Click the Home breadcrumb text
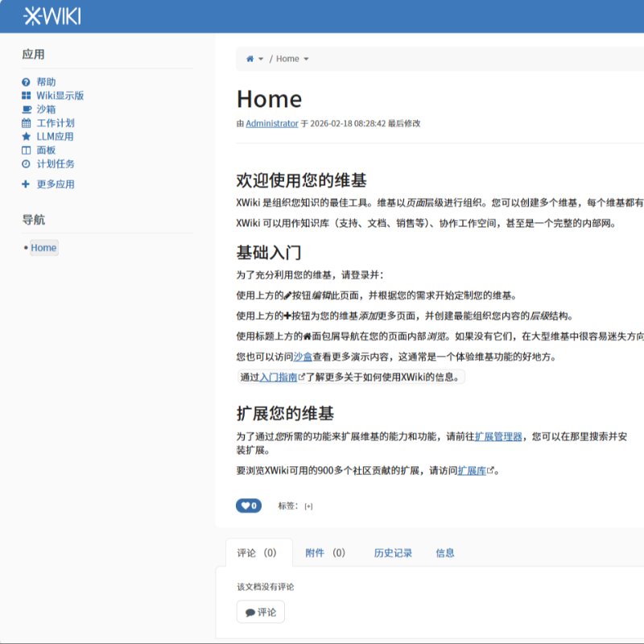The width and height of the screenshot is (644, 644). [287, 59]
